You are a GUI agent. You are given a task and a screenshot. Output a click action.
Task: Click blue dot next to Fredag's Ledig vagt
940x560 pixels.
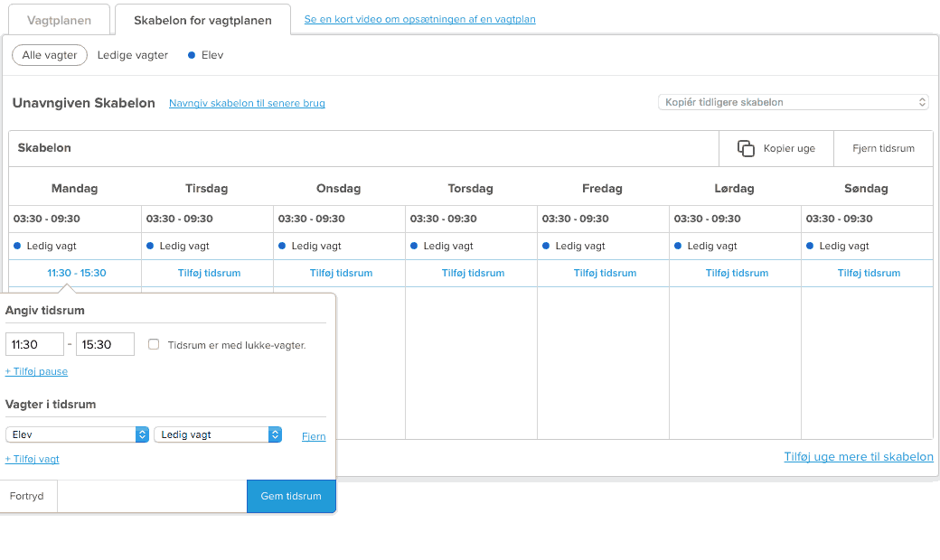[x=545, y=245]
